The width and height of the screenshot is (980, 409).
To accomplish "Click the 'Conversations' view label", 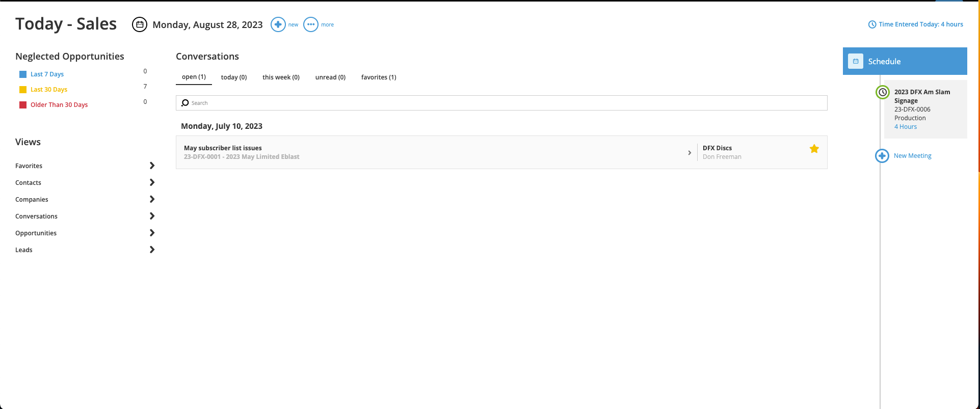I will tap(36, 216).
